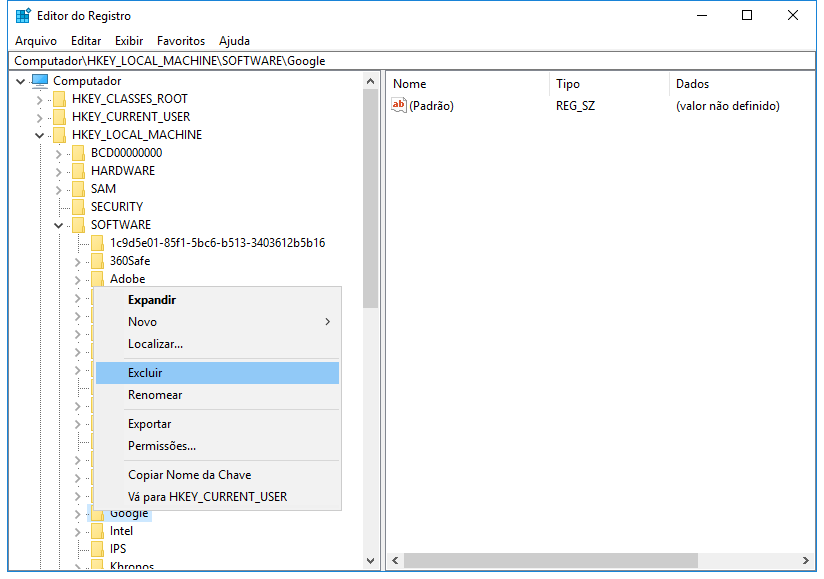Collapse the HKEY_LOCAL_MACHINE tree node
The image size is (824, 579).
(39, 135)
